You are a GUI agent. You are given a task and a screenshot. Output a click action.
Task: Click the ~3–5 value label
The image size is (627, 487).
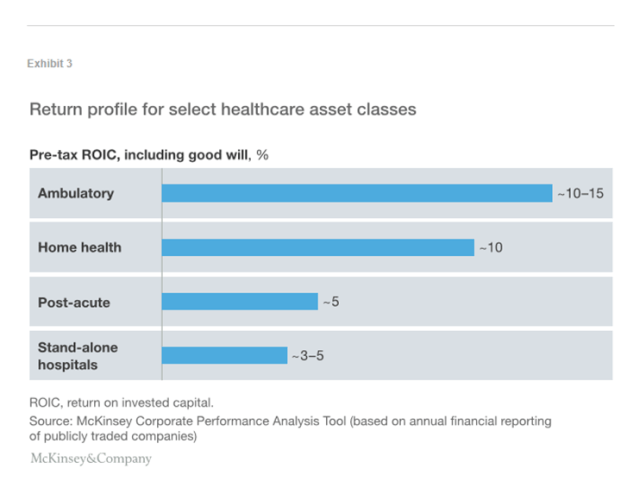(x=308, y=355)
